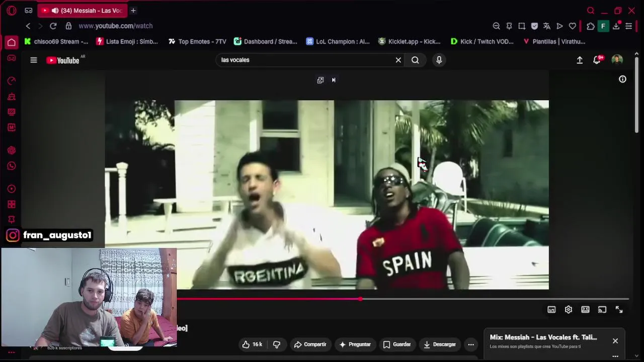Close the Mix: Messiah - Las Vocales panel
Screen dimensions: 644x362
(x=615, y=341)
